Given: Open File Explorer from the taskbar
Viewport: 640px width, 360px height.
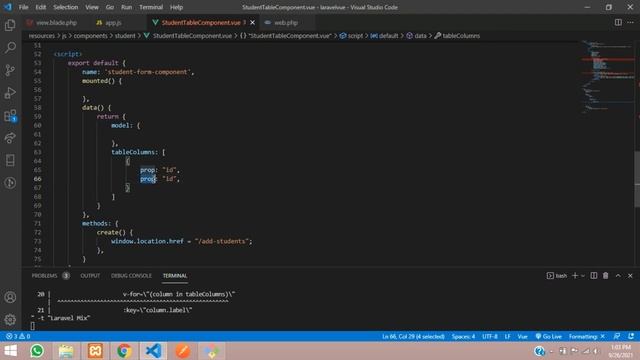Looking at the screenshot, I should point(66,351).
